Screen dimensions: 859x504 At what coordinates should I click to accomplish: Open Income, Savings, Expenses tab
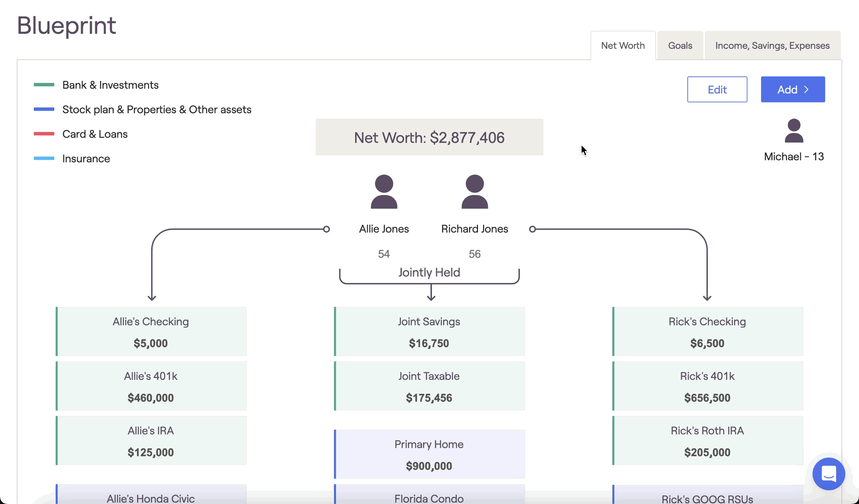(772, 46)
